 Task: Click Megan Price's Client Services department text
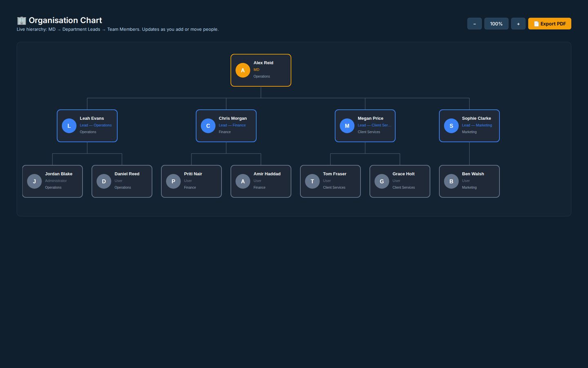[x=369, y=132]
